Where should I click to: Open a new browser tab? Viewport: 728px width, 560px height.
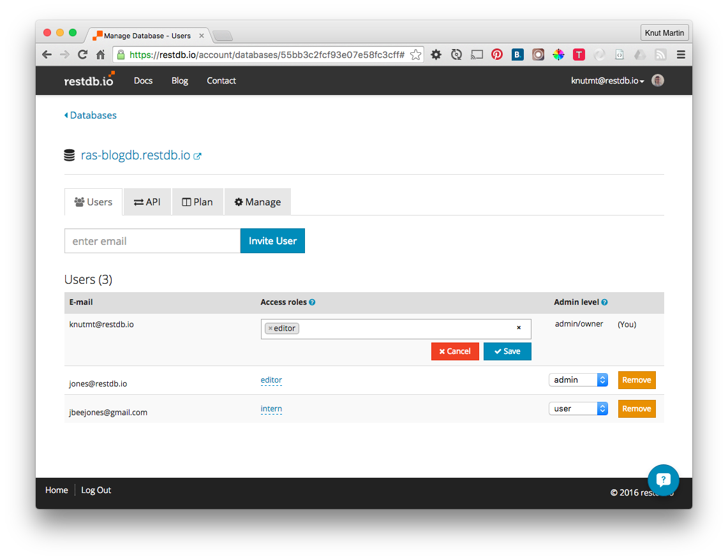tap(223, 36)
